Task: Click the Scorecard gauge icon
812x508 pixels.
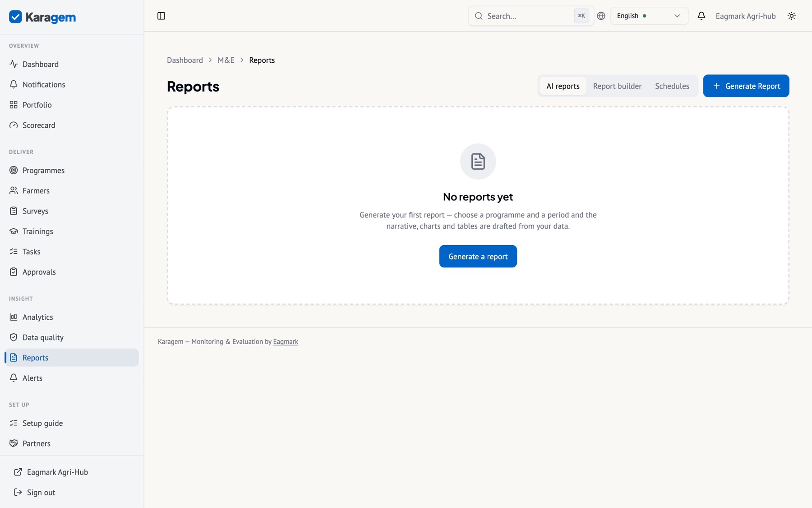Action: (x=14, y=125)
